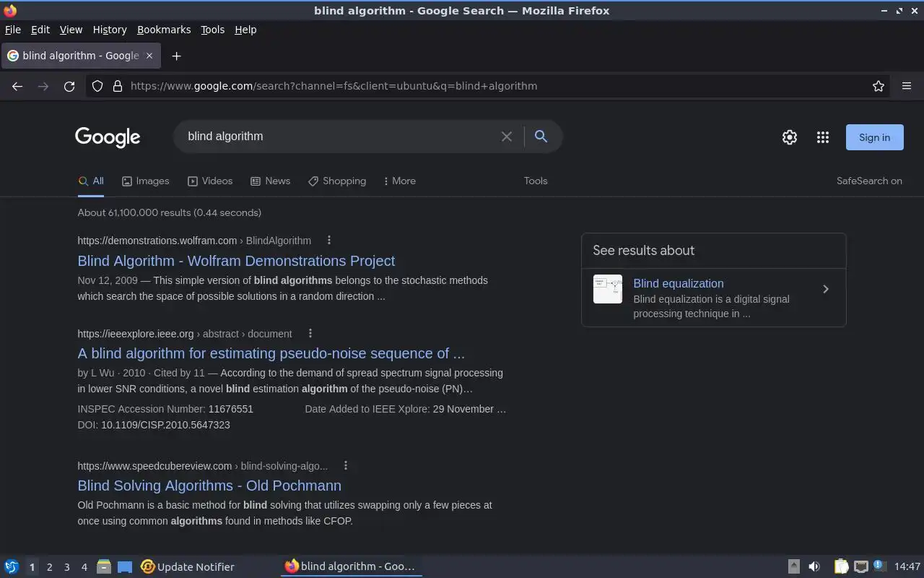Select the All results tab
Screen dimensions: 924x578
(x=91, y=181)
